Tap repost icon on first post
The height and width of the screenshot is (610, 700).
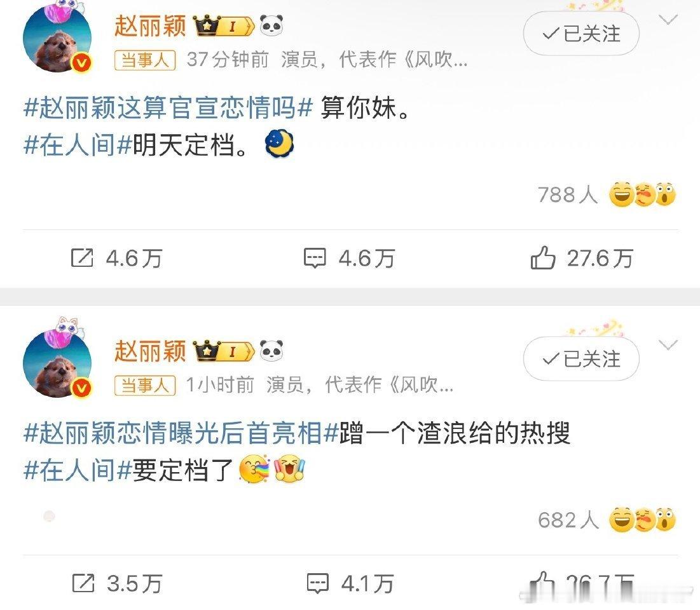(x=82, y=258)
